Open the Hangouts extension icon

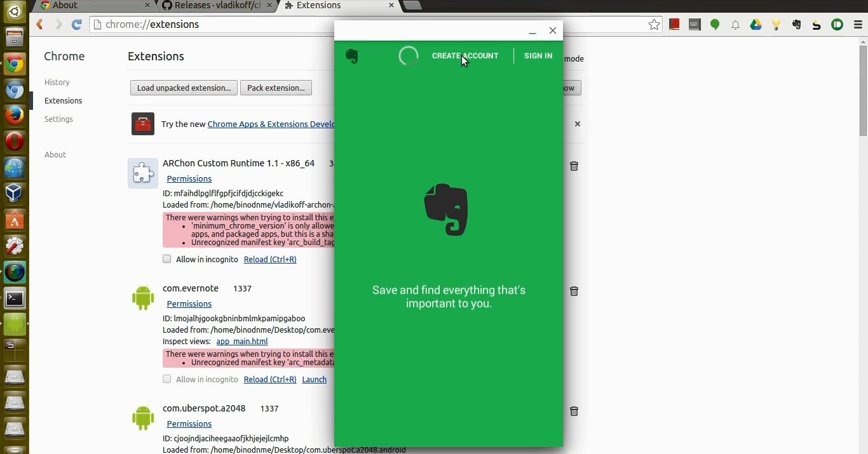(715, 25)
